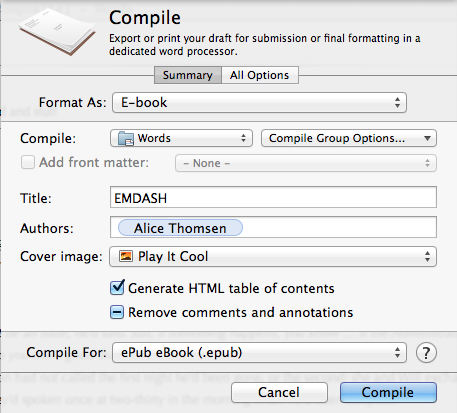Screen dimensions: 457x413
Task: Open the Cover image Play It Cool dropdown
Action: pos(273,256)
